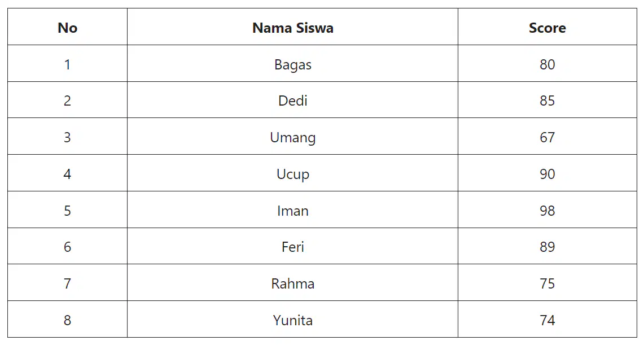Click the score cell showing 85
644x345 pixels.
(547, 100)
